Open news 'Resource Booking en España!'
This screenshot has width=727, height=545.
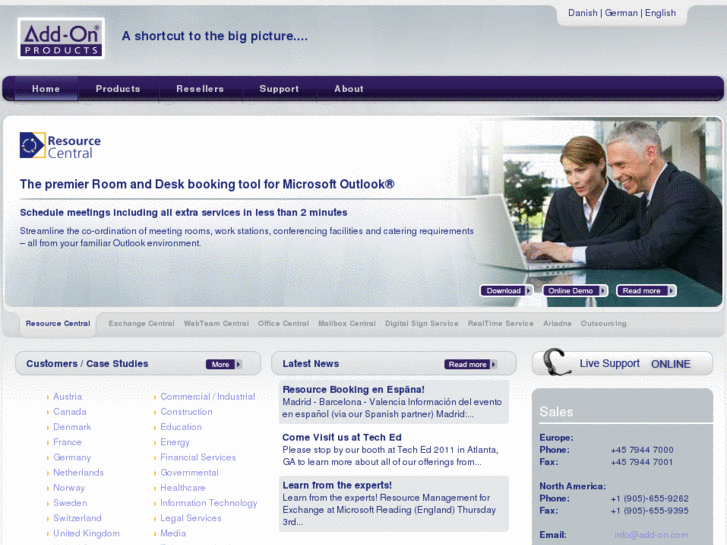(x=353, y=390)
